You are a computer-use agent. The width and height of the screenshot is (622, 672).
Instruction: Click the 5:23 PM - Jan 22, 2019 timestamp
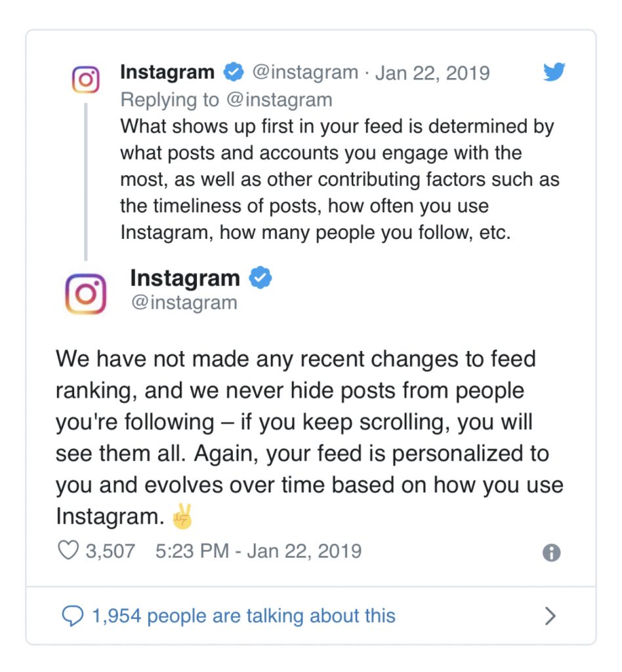(259, 551)
